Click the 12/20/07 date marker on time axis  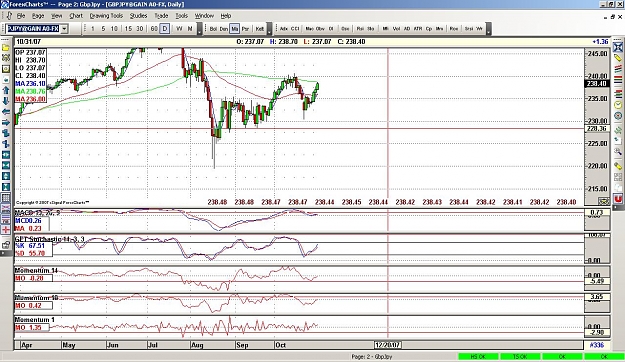387,345
